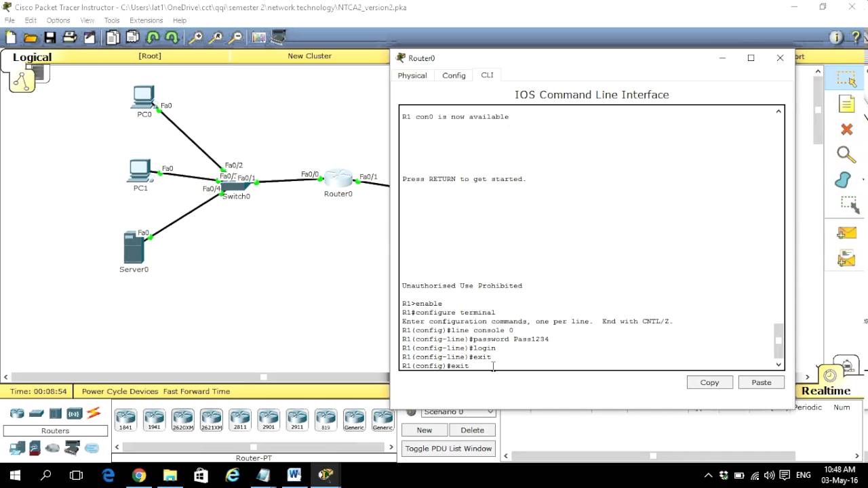The image size is (868, 488).
Task: Open Microsoft Word from the taskbar
Action: [294, 475]
